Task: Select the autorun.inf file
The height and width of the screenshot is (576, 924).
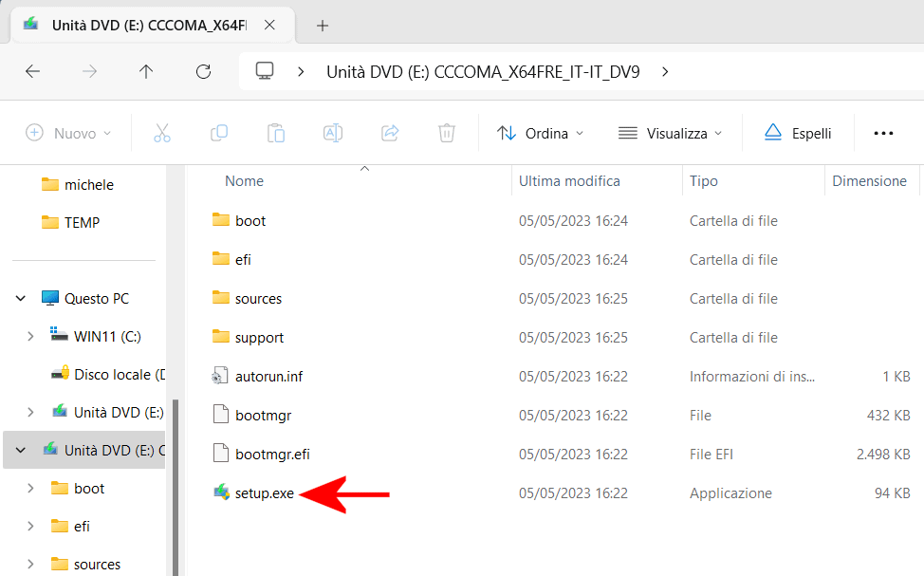Action: tap(268, 376)
